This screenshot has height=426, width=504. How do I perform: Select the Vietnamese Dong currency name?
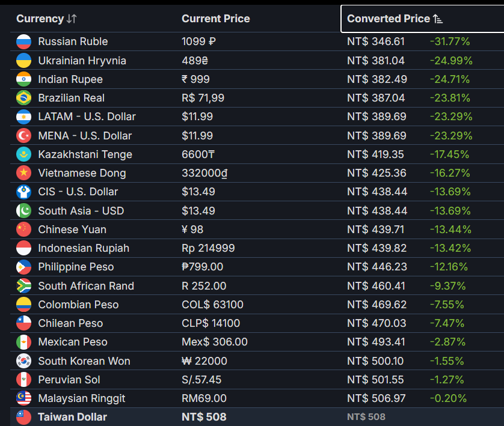tap(82, 173)
